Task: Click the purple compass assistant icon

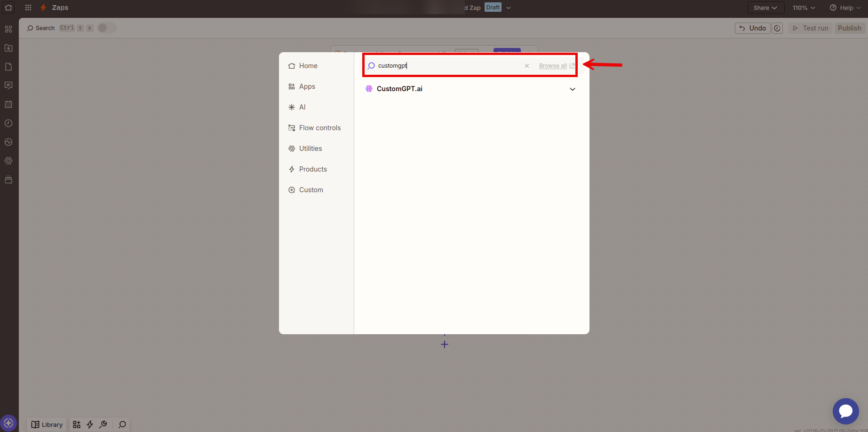Action: tap(8, 423)
